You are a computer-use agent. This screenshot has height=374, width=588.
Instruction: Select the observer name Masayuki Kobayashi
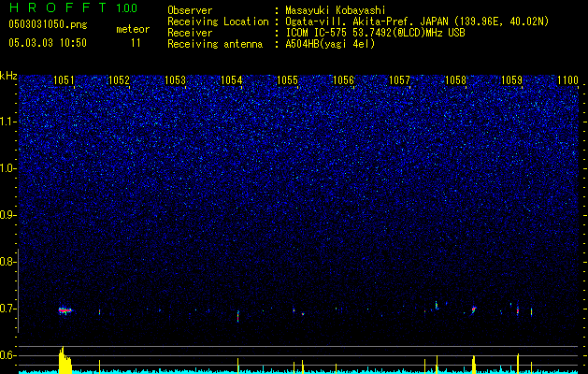tap(336, 10)
